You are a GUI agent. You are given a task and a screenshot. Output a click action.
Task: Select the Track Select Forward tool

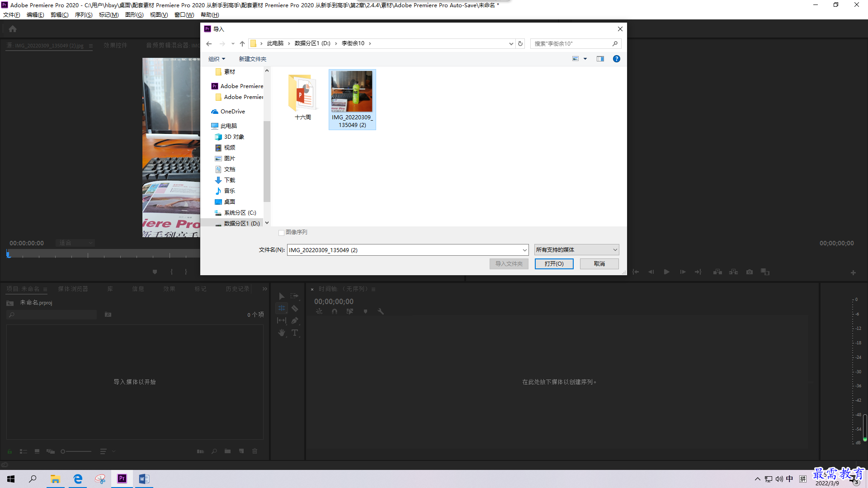point(295,296)
